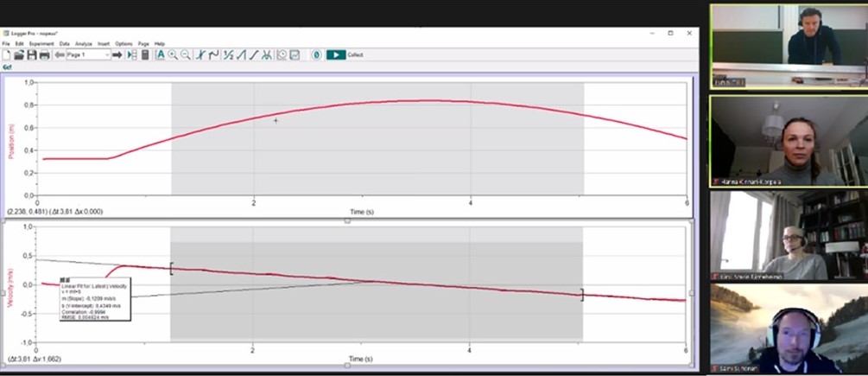Open the Analyze menu
Image resolution: width=868 pixels, height=376 pixels.
(x=83, y=43)
